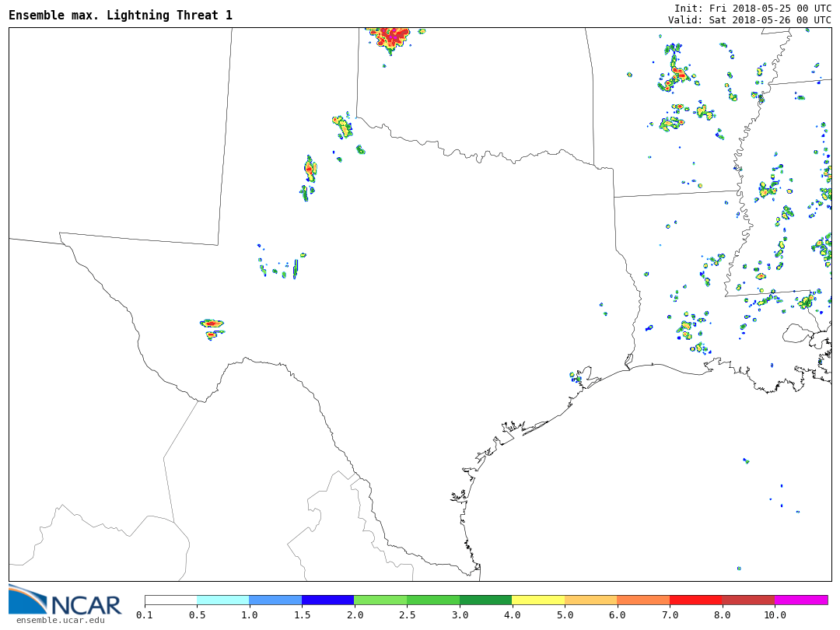Click the orange 6.0–7.0 legend swatch
Screen dimensions: 840x630
(x=643, y=600)
